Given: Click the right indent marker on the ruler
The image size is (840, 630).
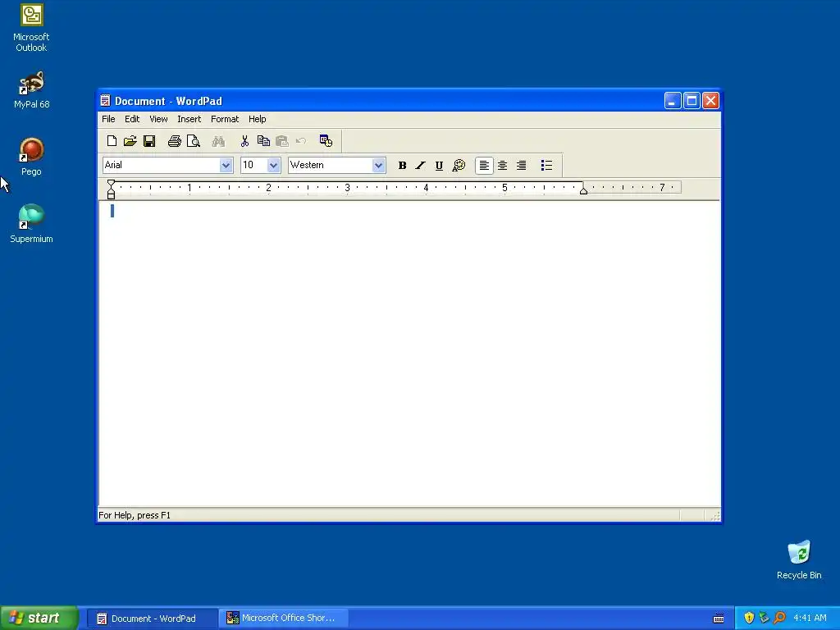Looking at the screenshot, I should click(583, 190).
